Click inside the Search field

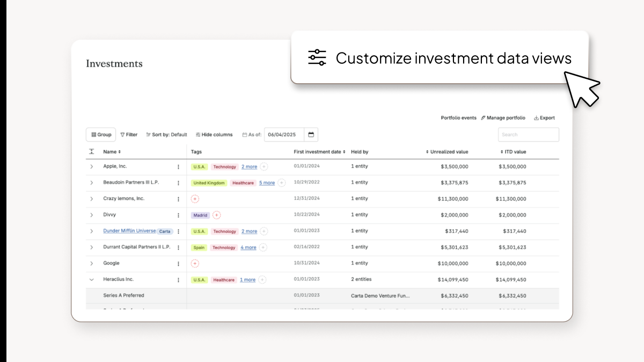(528, 134)
